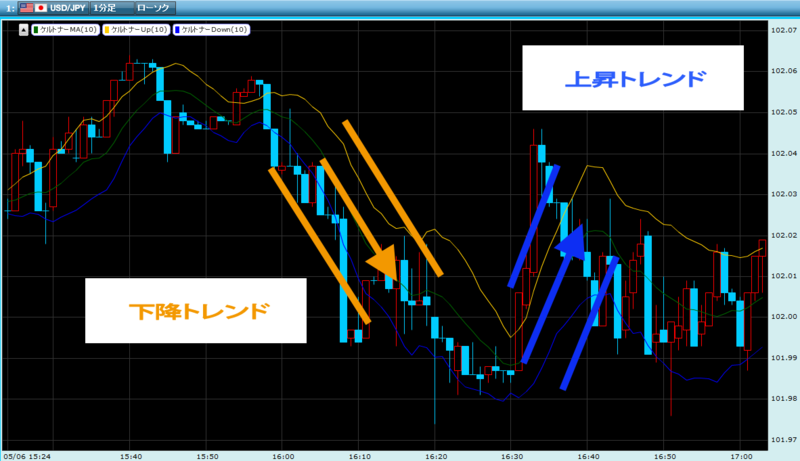Click the 101.97 price axis label
Viewport: 800px width, 461px height.
783,440
